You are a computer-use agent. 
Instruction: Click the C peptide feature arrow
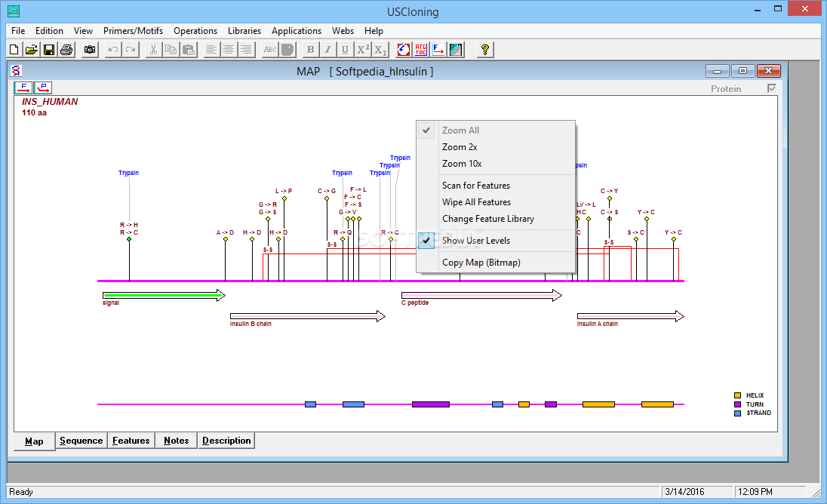click(481, 295)
